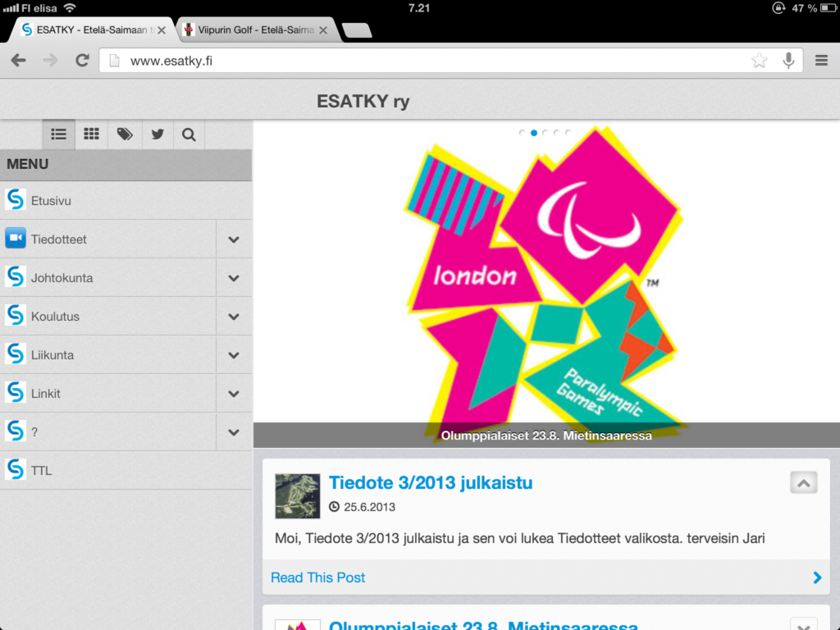The width and height of the screenshot is (840, 630).
Task: Open the tags icon
Action: click(x=124, y=134)
